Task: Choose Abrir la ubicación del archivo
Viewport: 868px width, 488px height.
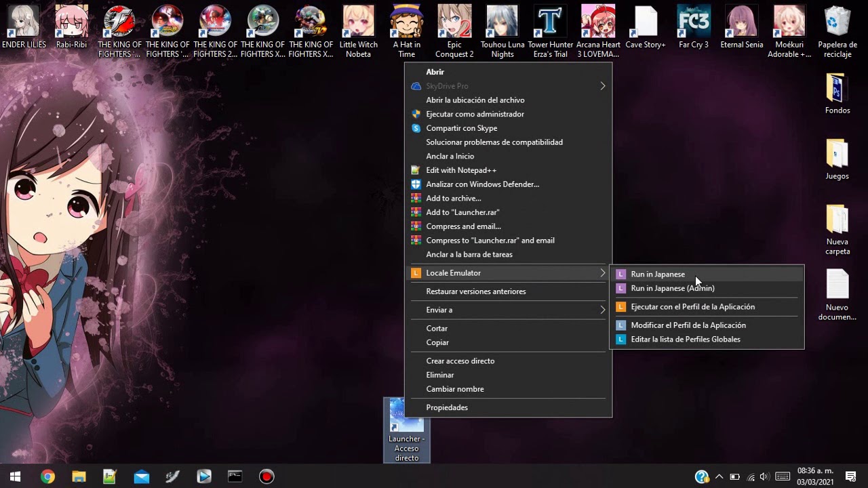Action: tap(508, 100)
